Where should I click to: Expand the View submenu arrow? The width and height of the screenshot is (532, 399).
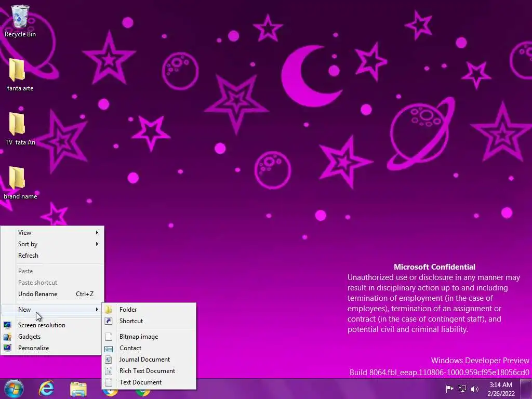click(x=97, y=232)
